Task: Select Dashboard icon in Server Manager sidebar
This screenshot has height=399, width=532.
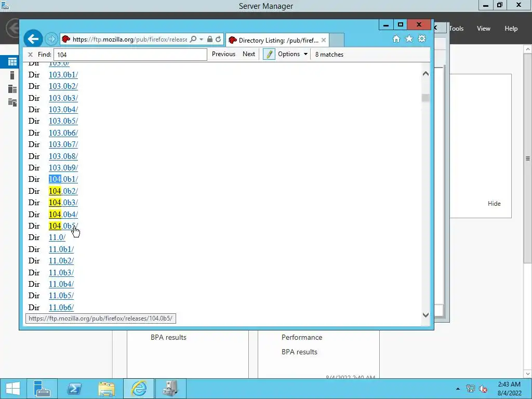Action: click(12, 62)
